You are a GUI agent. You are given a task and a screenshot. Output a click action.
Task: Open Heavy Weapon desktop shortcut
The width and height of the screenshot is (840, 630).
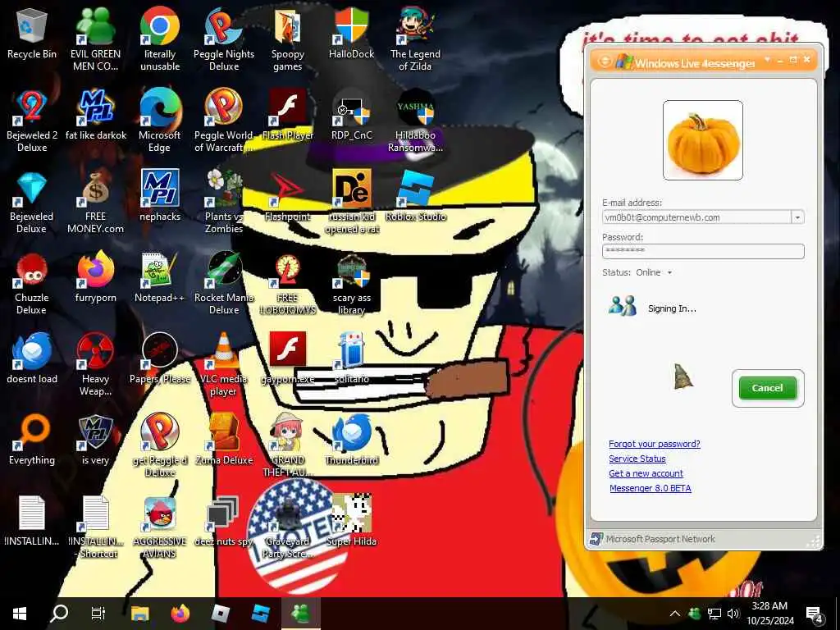coord(95,365)
